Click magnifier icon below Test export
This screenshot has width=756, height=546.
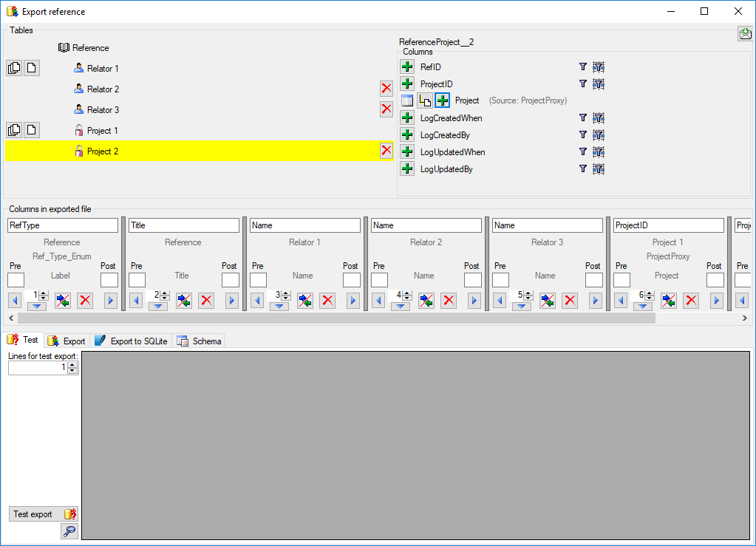(x=69, y=531)
